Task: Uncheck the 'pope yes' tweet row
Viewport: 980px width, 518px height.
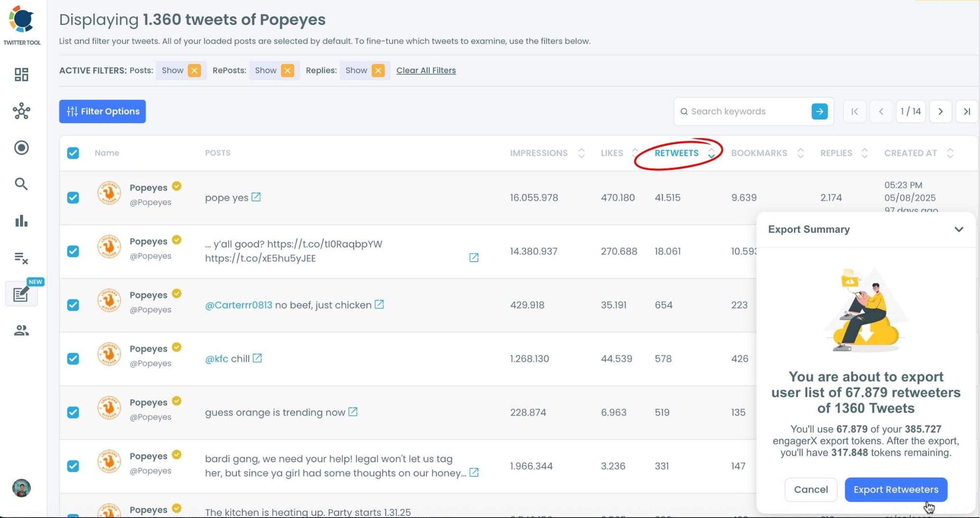Action: pyautogui.click(x=73, y=197)
